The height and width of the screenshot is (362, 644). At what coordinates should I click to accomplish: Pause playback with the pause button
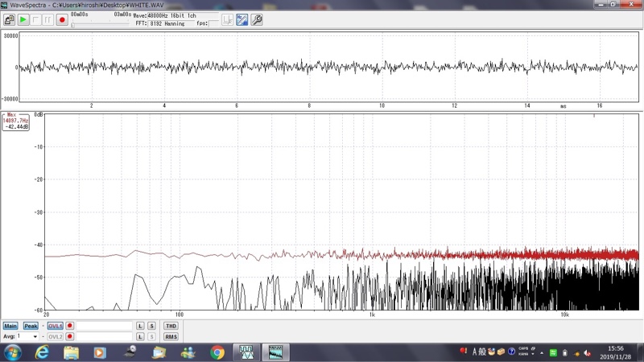pos(47,19)
